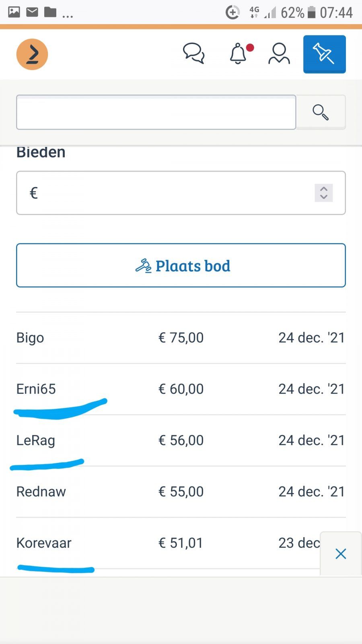Click the magnifier search button

(321, 112)
